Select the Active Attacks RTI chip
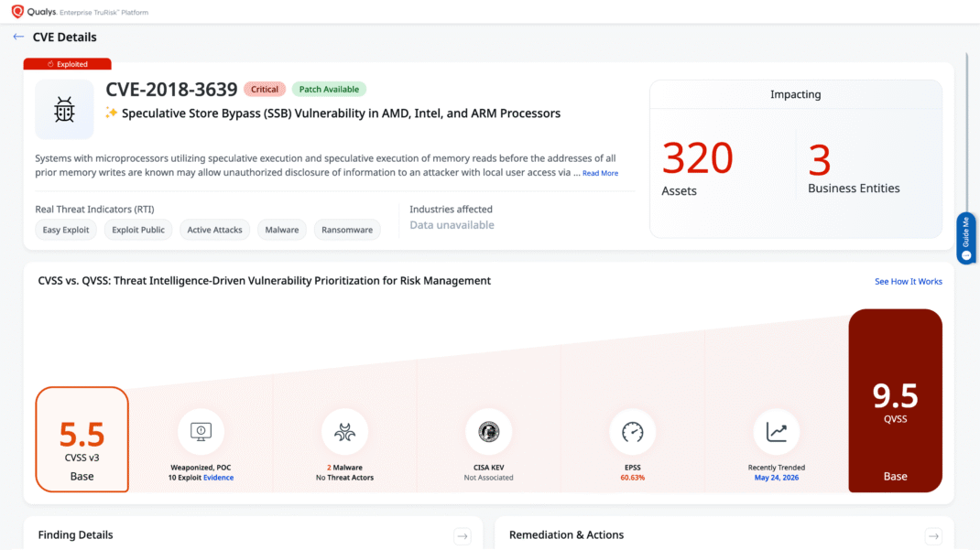 point(214,230)
